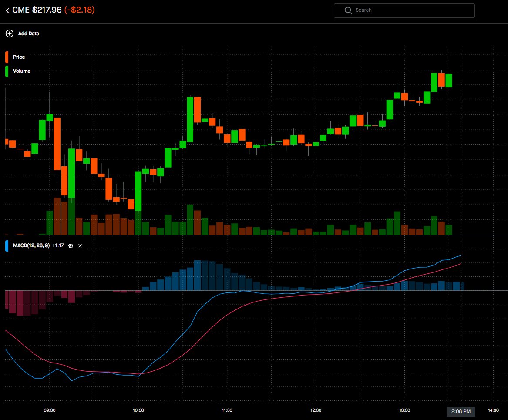Click the plus icon for Add Data
The height and width of the screenshot is (420, 508).
point(10,34)
